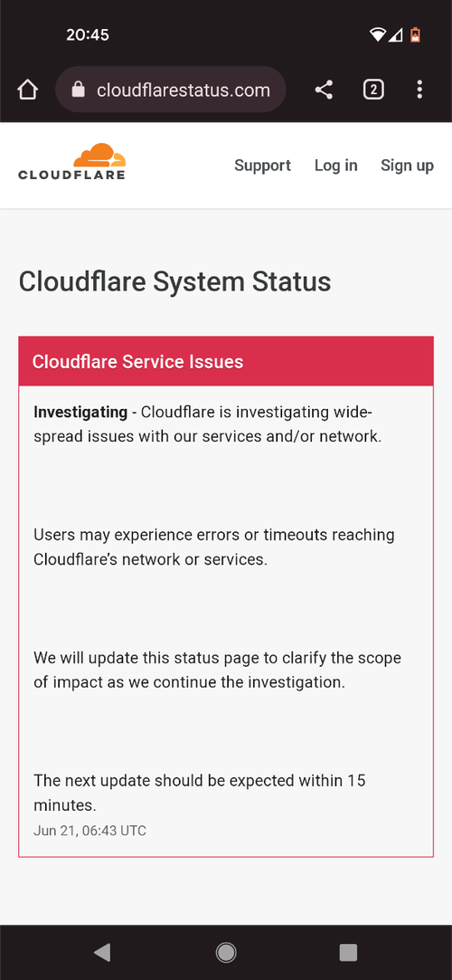The height and width of the screenshot is (980, 452).
Task: Tap the Android home circle button
Action: point(226,952)
